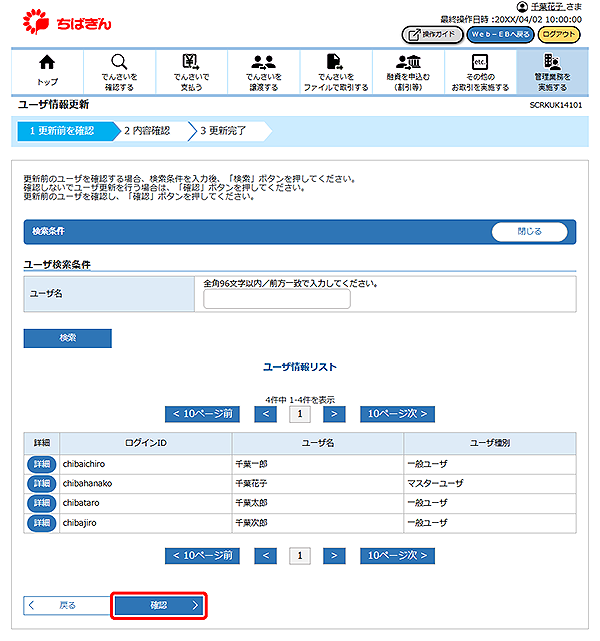Image resolution: width=600 pixels, height=641 pixels.
Task: Open でんさいで支払う menu icon
Action: click(x=191, y=71)
